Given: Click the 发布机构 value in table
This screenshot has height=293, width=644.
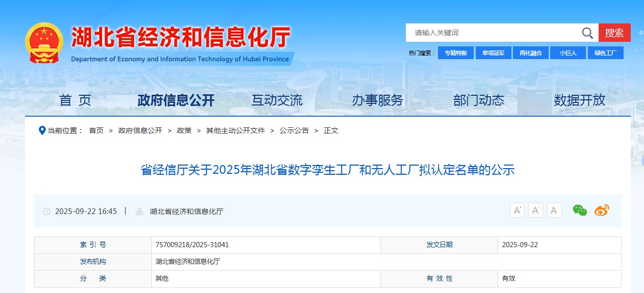Looking at the screenshot, I should coord(188,261).
